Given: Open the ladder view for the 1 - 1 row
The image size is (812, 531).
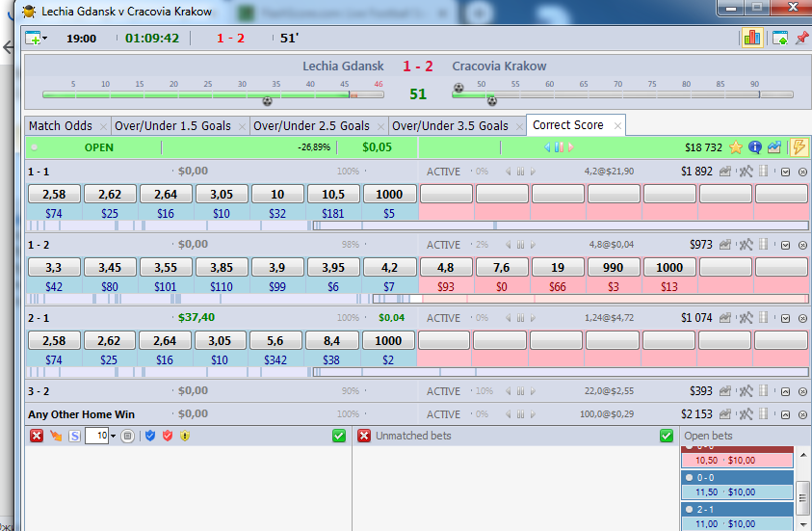Looking at the screenshot, I should [763, 171].
